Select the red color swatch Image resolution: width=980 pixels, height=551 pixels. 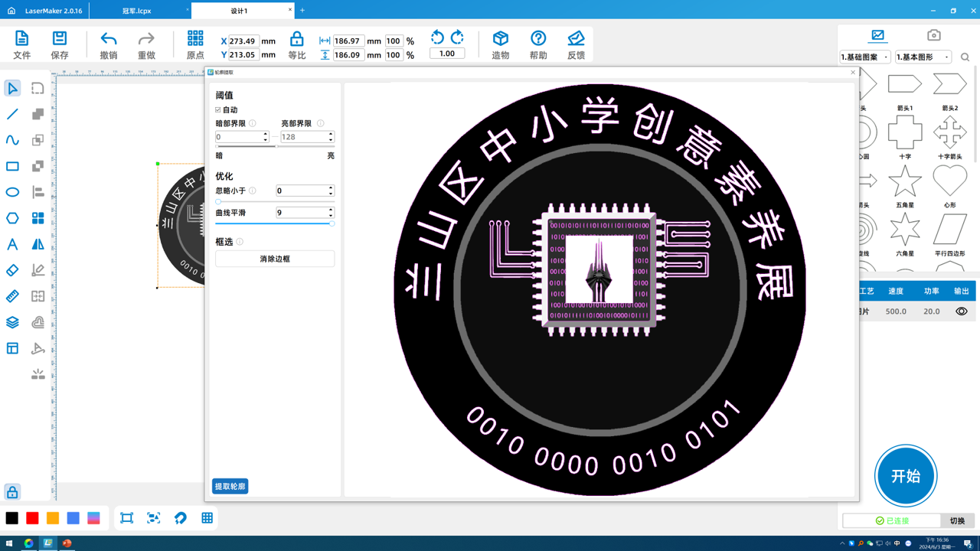pos(32,518)
